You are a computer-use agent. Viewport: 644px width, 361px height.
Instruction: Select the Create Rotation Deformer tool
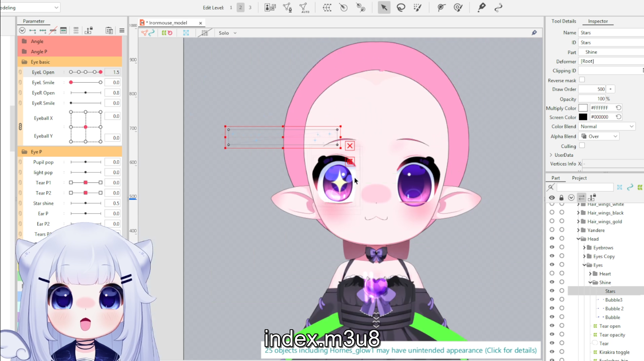pos(344,8)
